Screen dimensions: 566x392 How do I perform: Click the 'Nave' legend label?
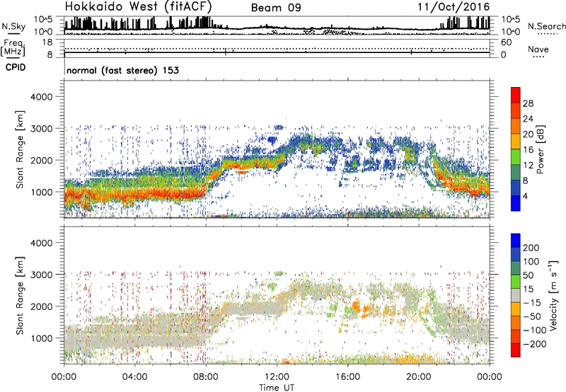tap(538, 49)
